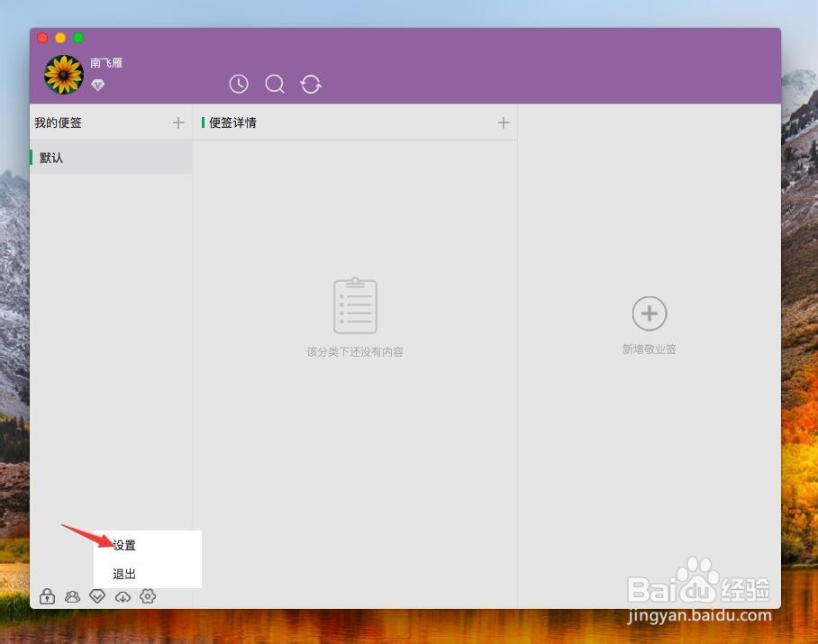Click the 新增敬业签 circular plus button
This screenshot has width=818, height=644.
[x=649, y=313]
